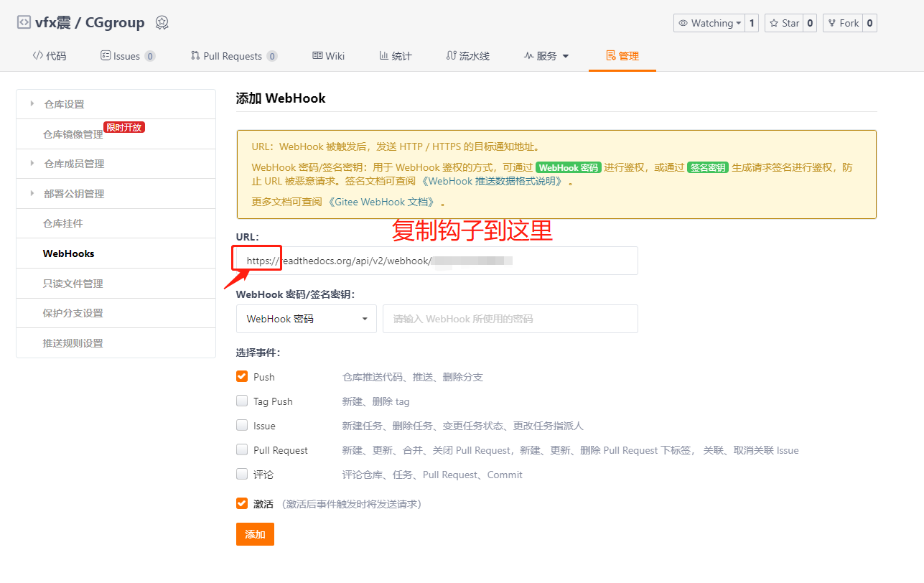Open the 流水线 tab

468,56
